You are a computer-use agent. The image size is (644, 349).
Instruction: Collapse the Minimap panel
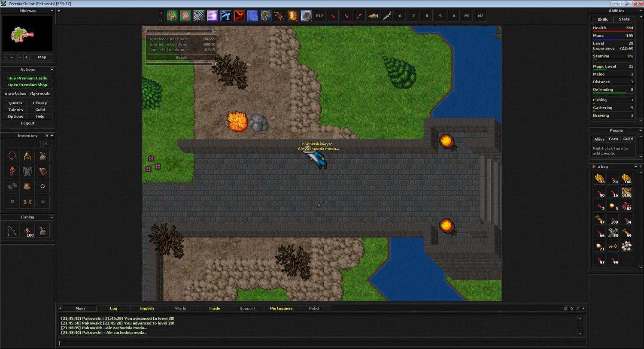(52, 11)
